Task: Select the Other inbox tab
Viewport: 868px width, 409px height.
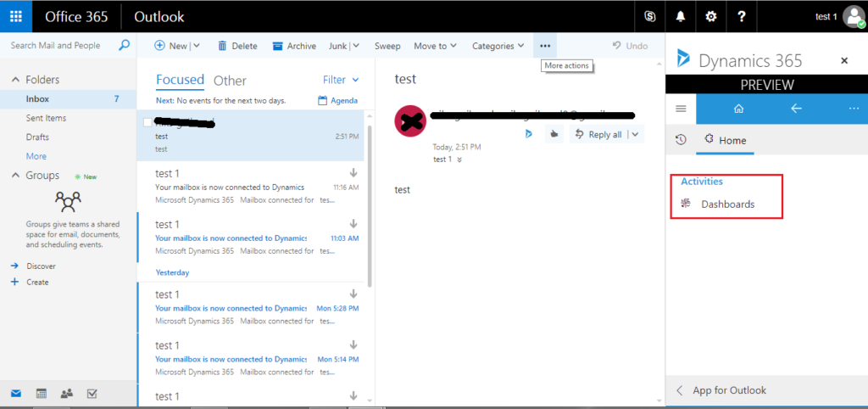Action: pyautogui.click(x=230, y=81)
